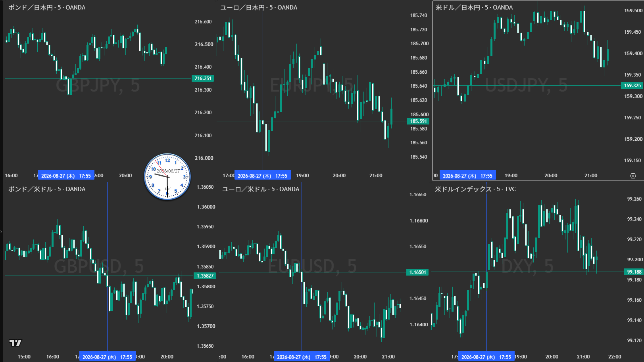The width and height of the screenshot is (644, 362).
Task: Select the ポンド／米ドル · 5 · OANDA chart title
Action: coord(47,189)
